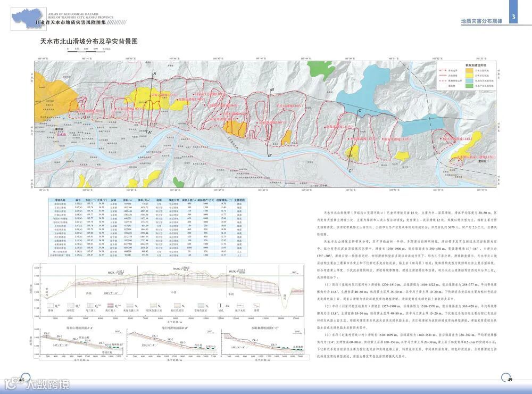Click the Tianshui atlas silhouette logo
Image resolution: width=532 pixels, height=394 pixels.
(x=28, y=19)
